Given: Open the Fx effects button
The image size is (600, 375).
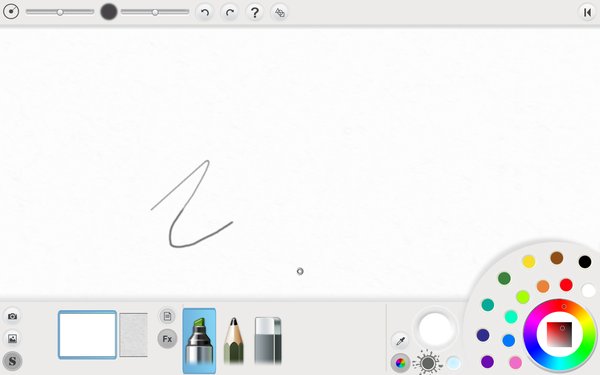Looking at the screenshot, I should [x=167, y=339].
